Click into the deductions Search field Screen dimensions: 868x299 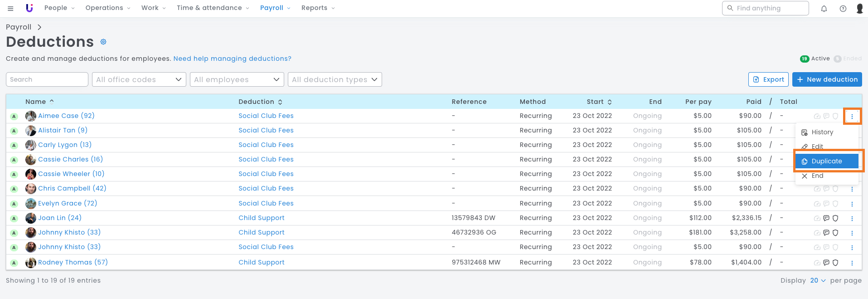click(47, 79)
